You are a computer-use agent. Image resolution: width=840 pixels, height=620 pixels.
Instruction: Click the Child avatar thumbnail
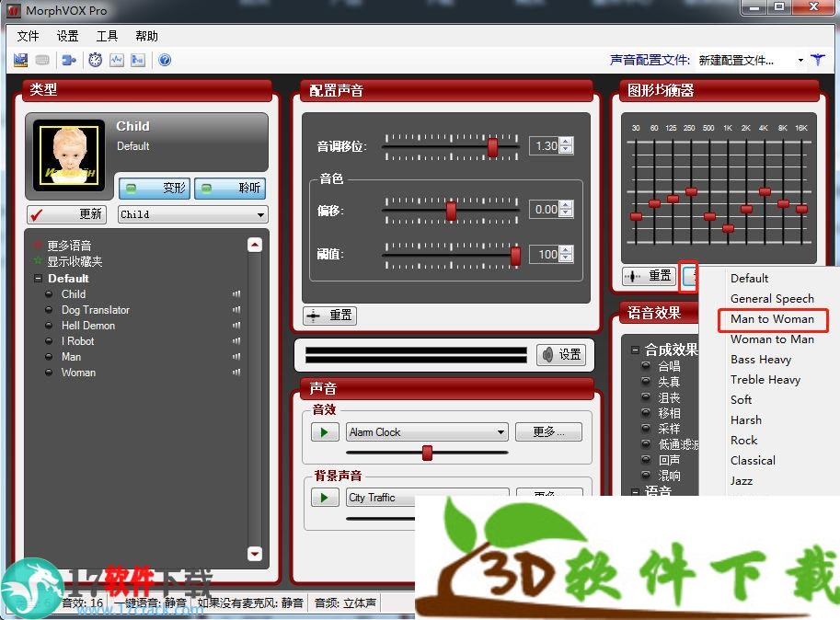tap(69, 155)
